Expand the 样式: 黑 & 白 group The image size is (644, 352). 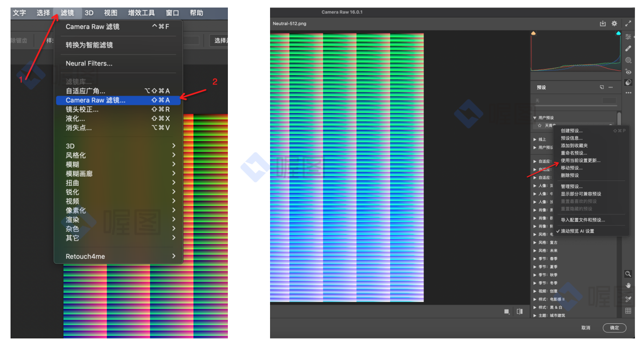[x=535, y=307]
